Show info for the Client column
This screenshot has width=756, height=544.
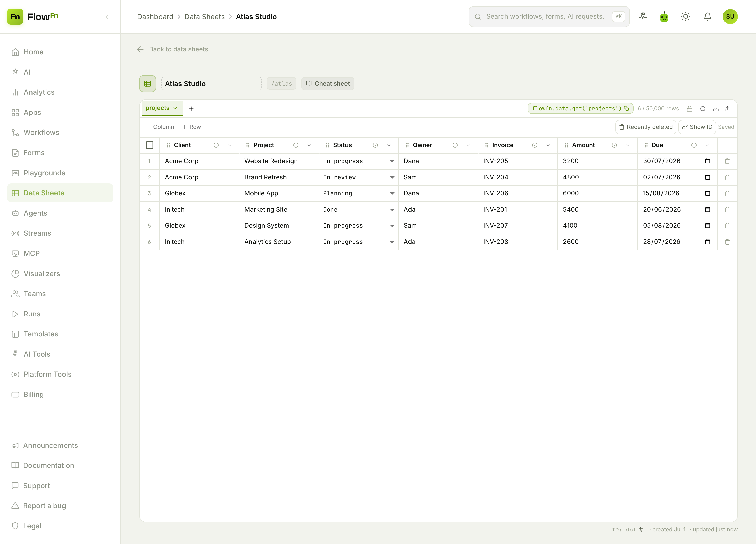(216, 145)
